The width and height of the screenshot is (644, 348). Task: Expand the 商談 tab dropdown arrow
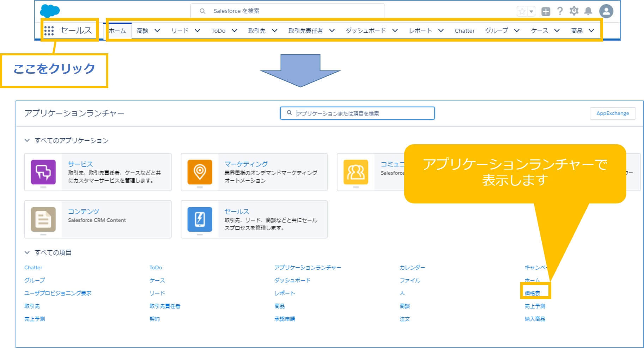point(157,31)
